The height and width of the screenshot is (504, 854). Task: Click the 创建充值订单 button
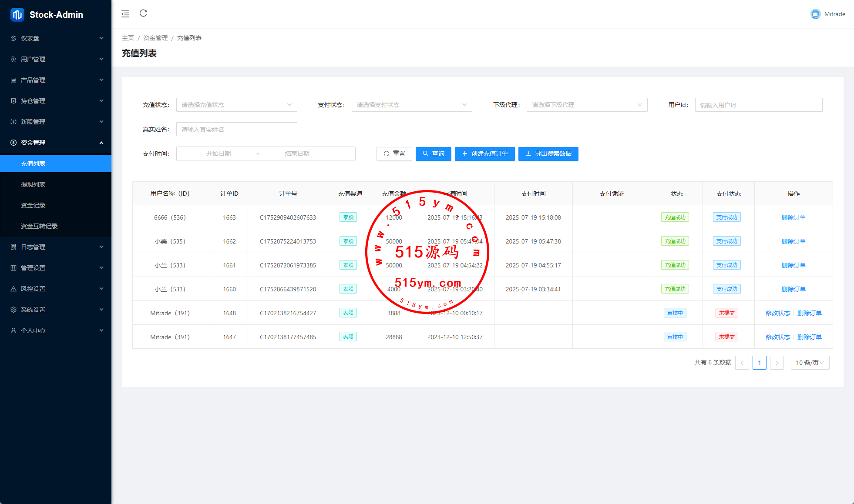[x=484, y=154]
